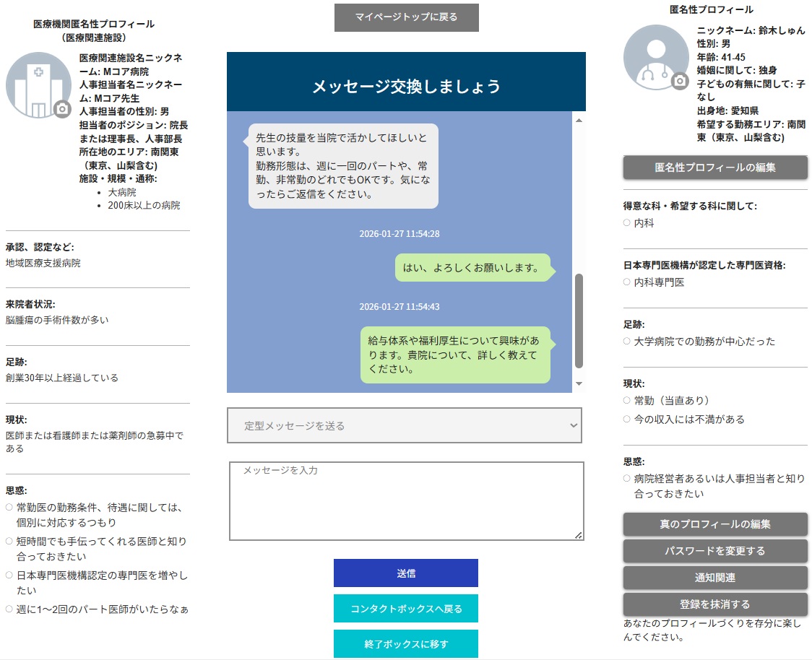Click inside the メッセージを入力 text area
812x660 pixels.
[405, 498]
